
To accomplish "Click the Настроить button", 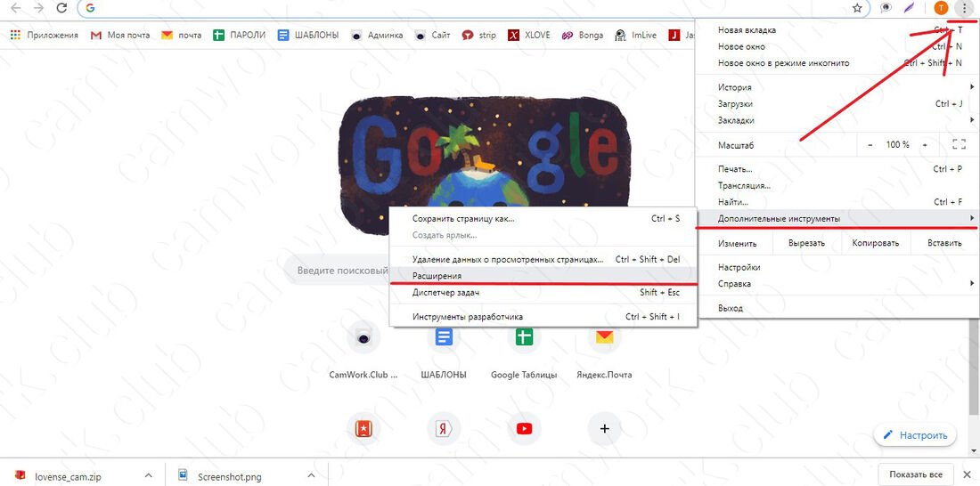I will tap(914, 435).
